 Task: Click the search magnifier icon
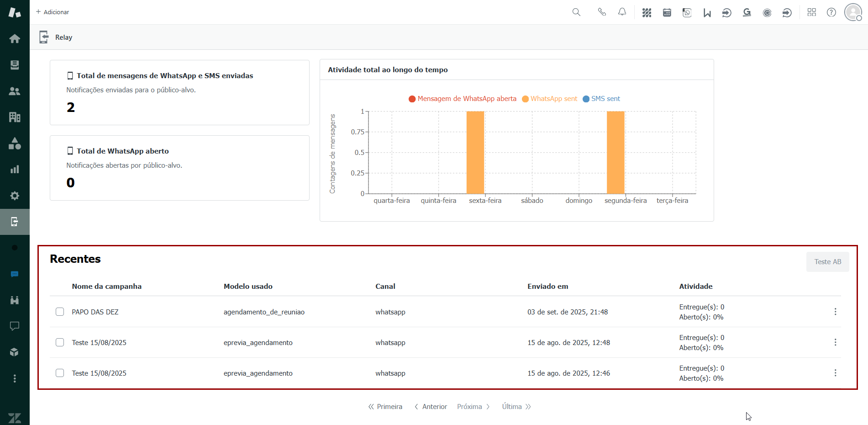coord(576,12)
